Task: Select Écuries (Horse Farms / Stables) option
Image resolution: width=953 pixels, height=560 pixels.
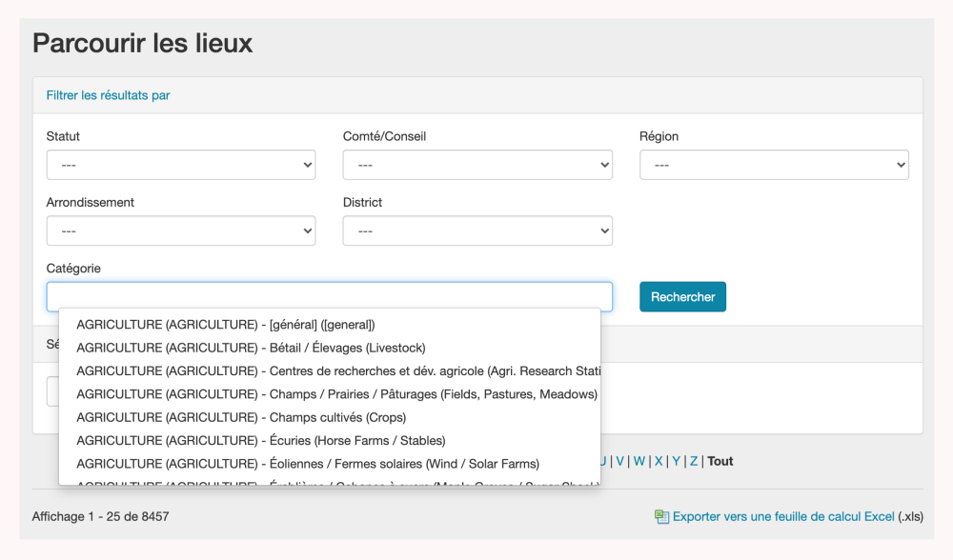Action: coord(261,441)
